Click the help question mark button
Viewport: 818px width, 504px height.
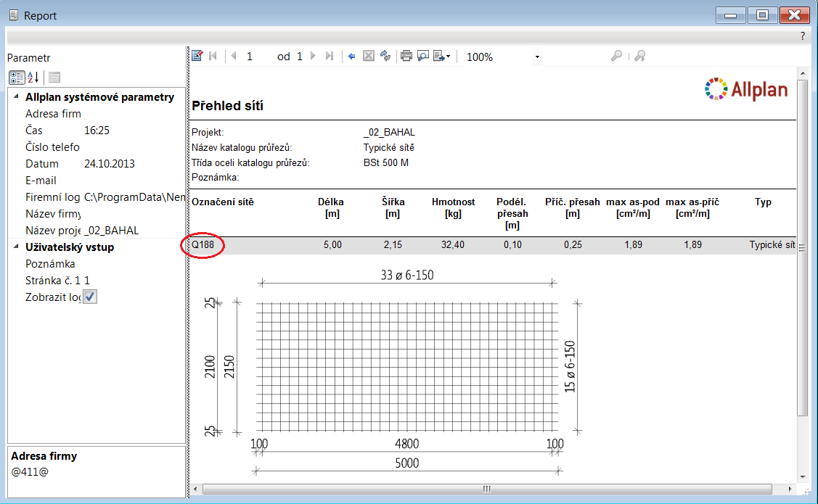802,36
